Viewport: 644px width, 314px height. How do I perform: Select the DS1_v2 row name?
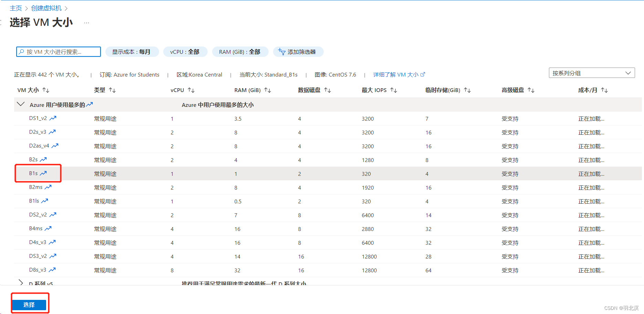pyautogui.click(x=38, y=118)
